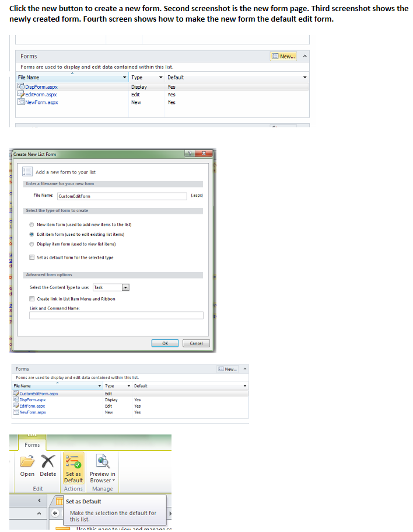
Task: Click the Link and Command Name text field
Action: [x=116, y=315]
